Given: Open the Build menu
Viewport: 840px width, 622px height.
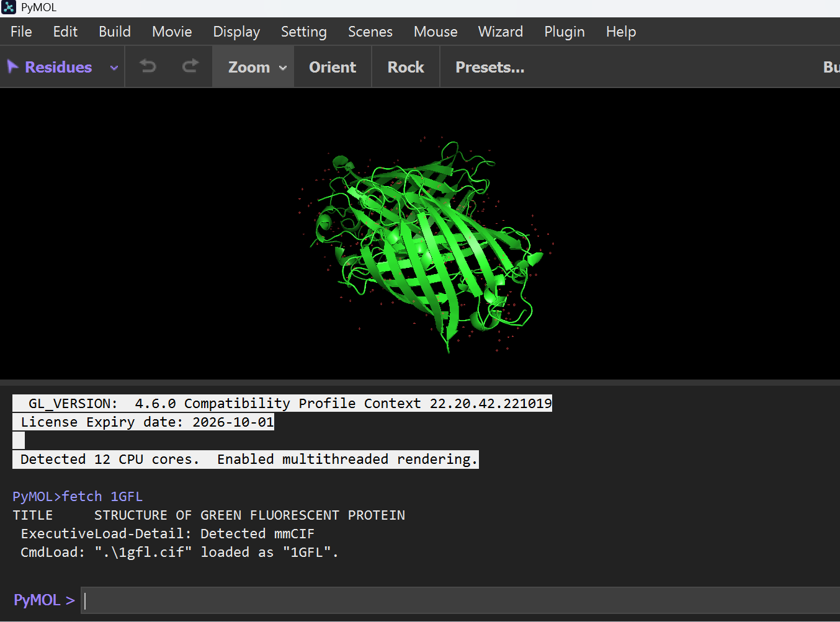Looking at the screenshot, I should tap(115, 32).
